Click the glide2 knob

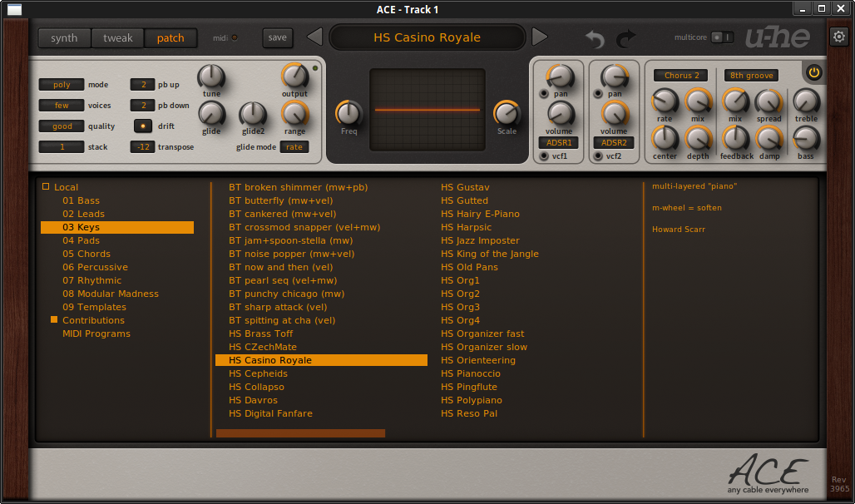(253, 114)
